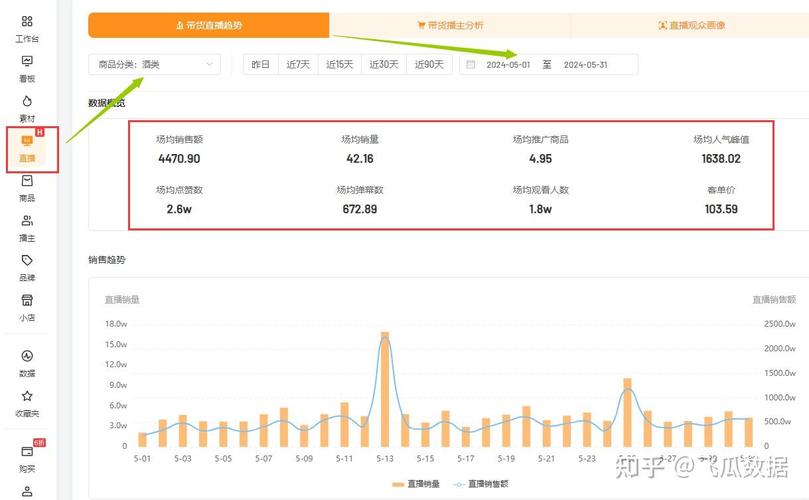Screen dimensions: 809x500
Task: Click the 场均销售额 value 4470.90
Action: pyautogui.click(x=179, y=159)
